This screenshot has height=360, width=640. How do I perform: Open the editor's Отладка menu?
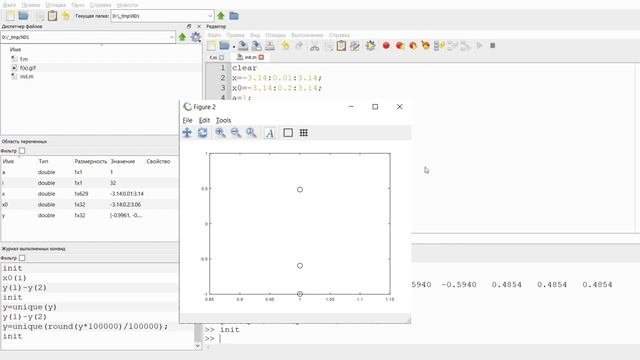(x=276, y=35)
